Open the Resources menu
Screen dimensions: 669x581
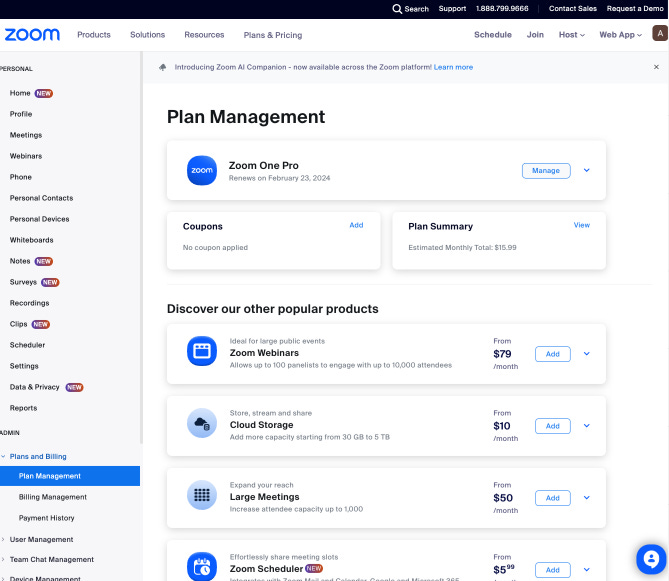(204, 35)
